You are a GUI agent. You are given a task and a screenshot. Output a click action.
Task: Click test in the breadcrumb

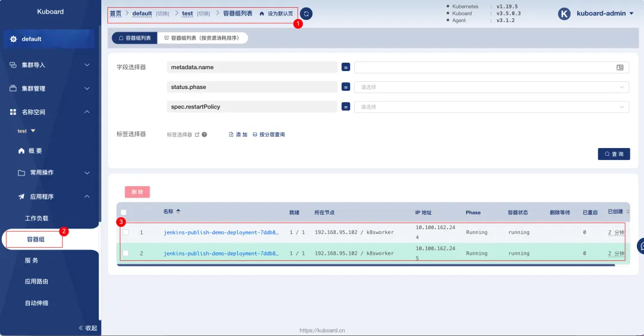(187, 14)
